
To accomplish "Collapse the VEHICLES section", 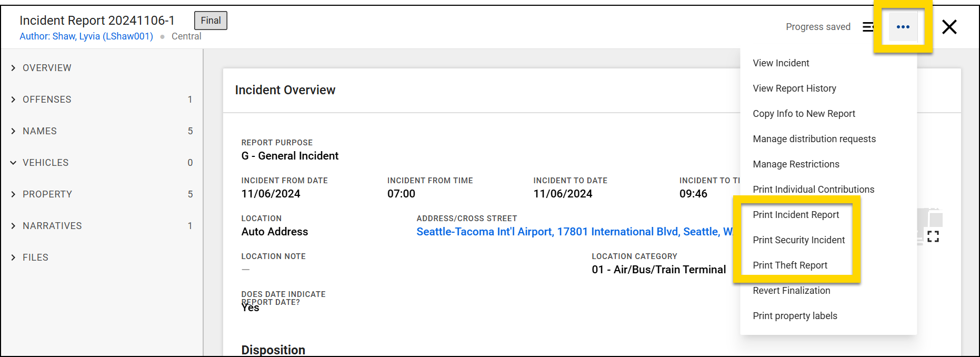I will 45,162.
